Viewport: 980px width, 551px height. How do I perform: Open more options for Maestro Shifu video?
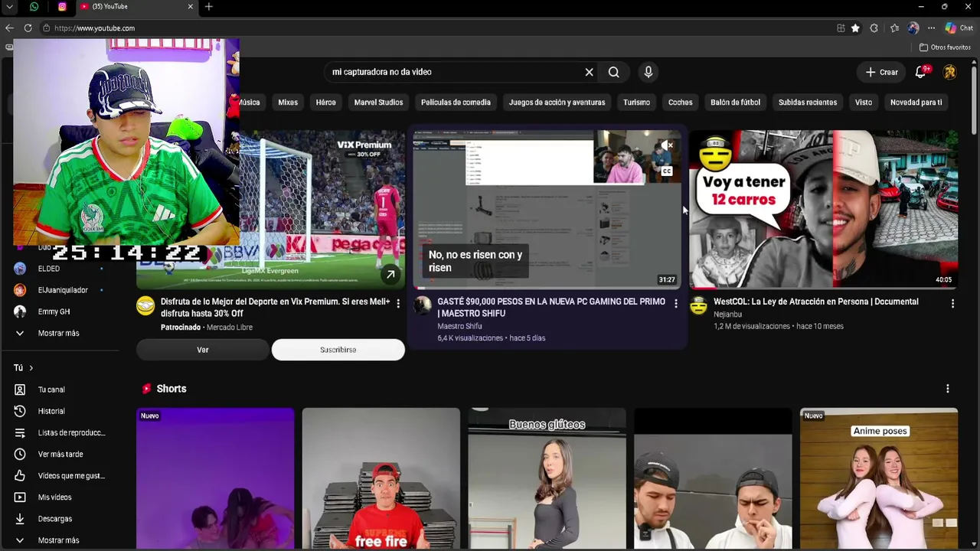(x=675, y=304)
